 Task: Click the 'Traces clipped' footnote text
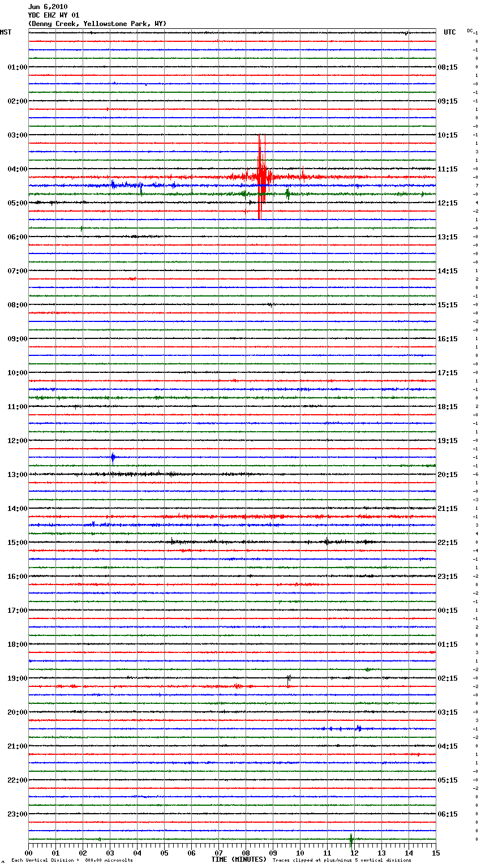[342, 860]
